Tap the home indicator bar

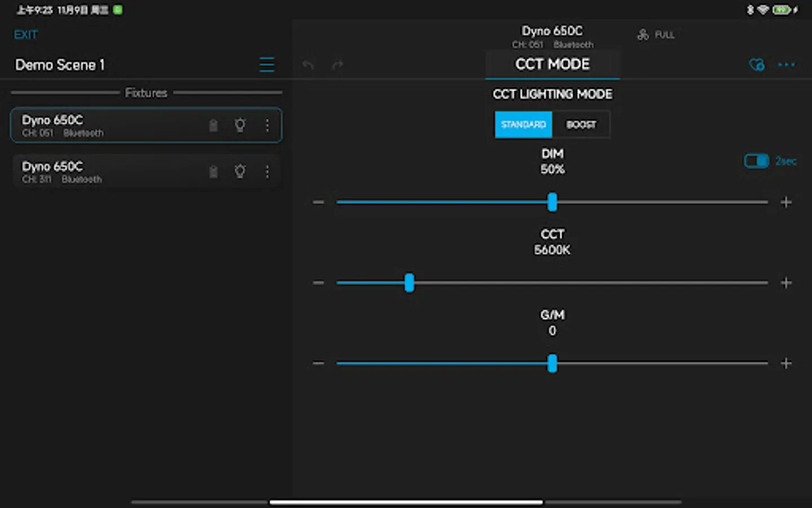[406, 502]
